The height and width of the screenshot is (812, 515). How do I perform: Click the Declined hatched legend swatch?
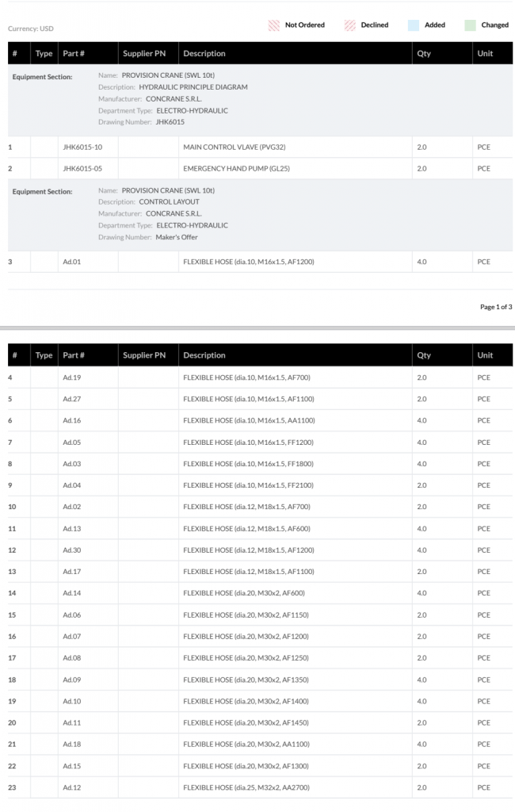pyautogui.click(x=350, y=25)
